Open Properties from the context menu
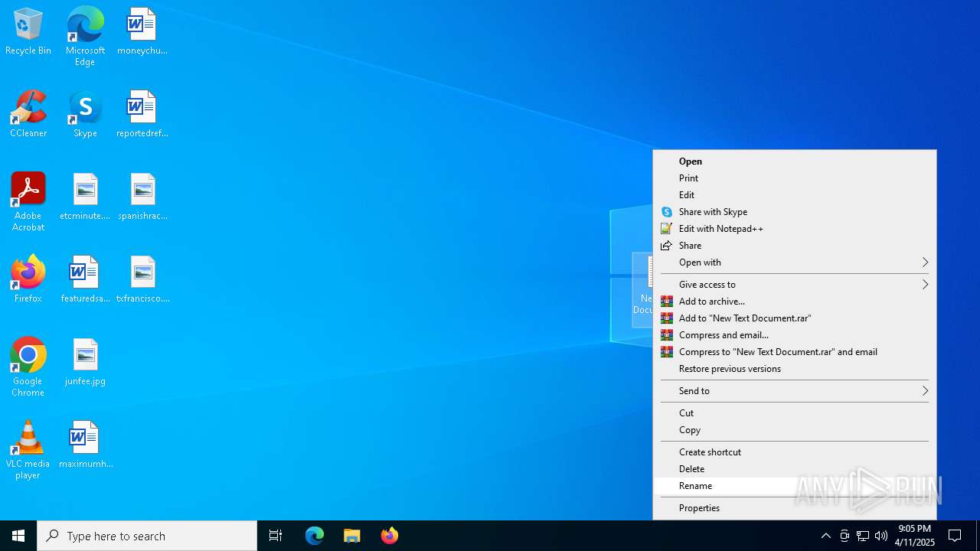980x551 pixels. tap(795, 508)
